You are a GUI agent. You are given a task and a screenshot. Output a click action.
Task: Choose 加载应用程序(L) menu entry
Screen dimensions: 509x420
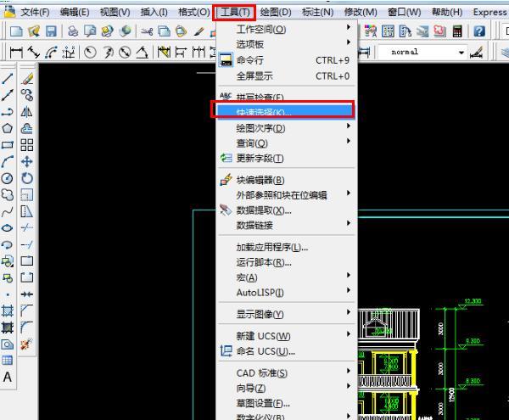[x=286, y=247]
